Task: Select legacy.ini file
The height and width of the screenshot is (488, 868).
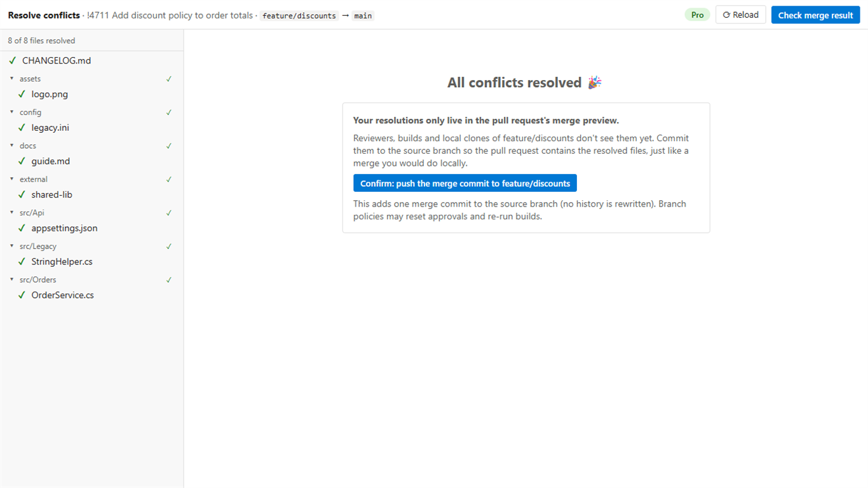Action: 50,128
